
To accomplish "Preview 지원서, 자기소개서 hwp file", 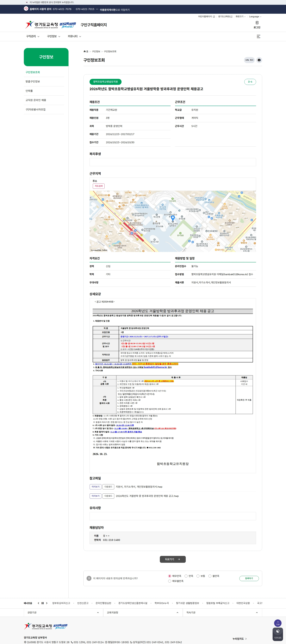I will click(x=95, y=486).
